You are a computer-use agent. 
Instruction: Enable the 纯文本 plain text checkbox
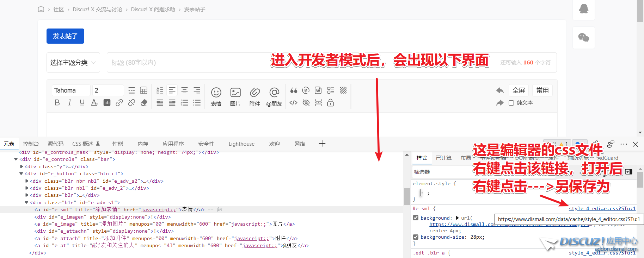coord(511,103)
